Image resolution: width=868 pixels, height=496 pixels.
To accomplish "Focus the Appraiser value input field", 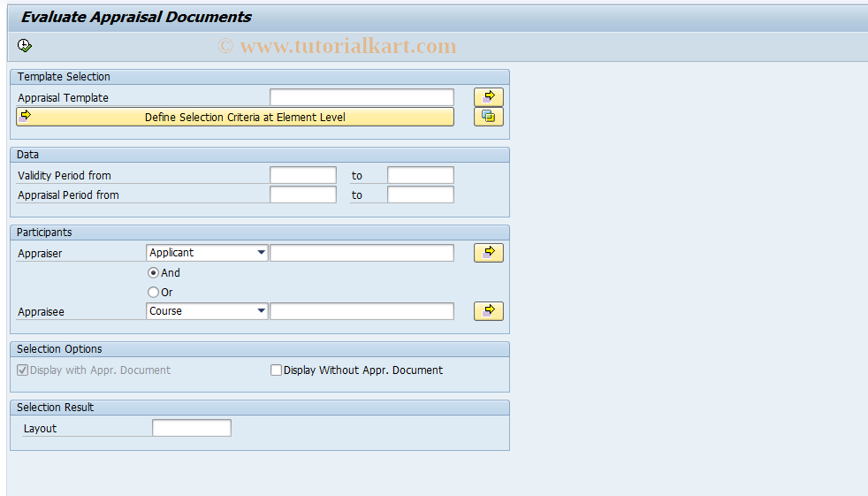I will (362, 253).
